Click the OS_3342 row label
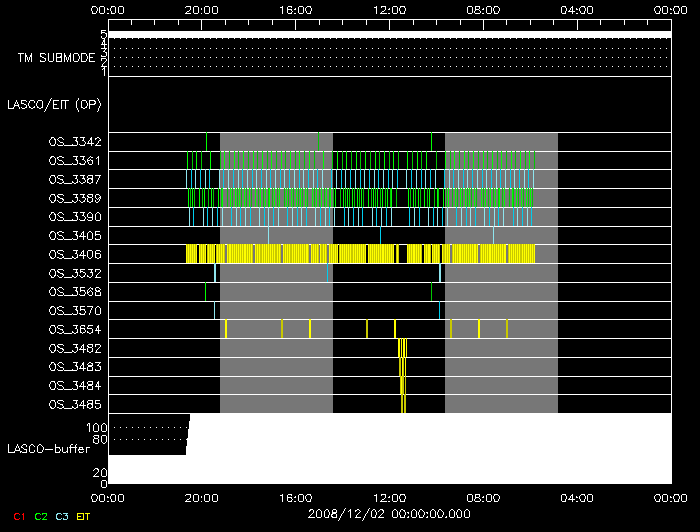The image size is (700, 532). [74, 142]
